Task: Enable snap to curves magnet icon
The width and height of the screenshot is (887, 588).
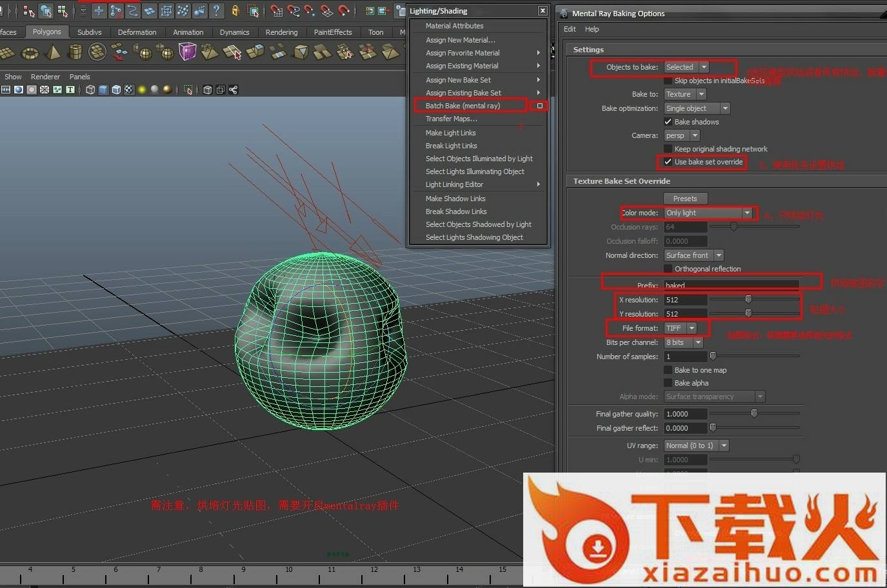Action: 294,10
